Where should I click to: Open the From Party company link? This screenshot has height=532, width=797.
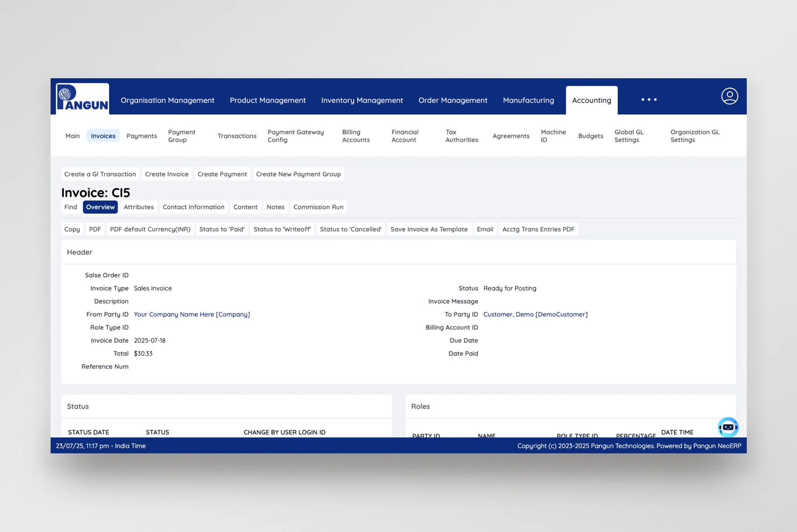[191, 314]
